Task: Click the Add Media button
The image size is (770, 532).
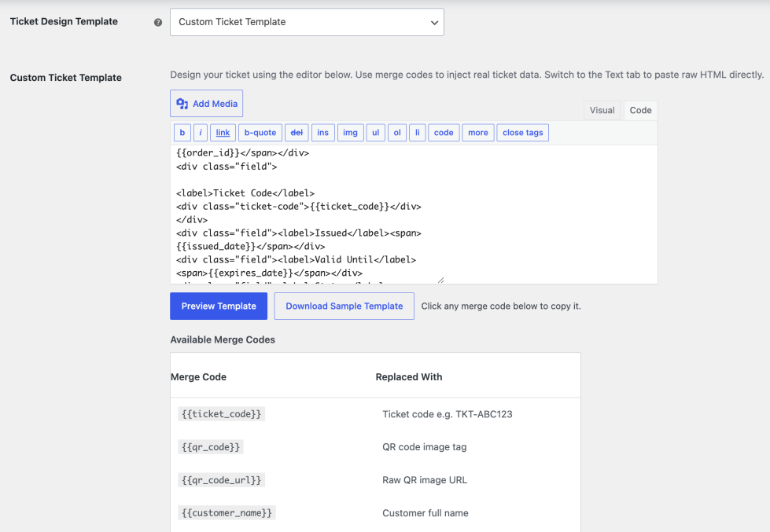Action: 206,104
